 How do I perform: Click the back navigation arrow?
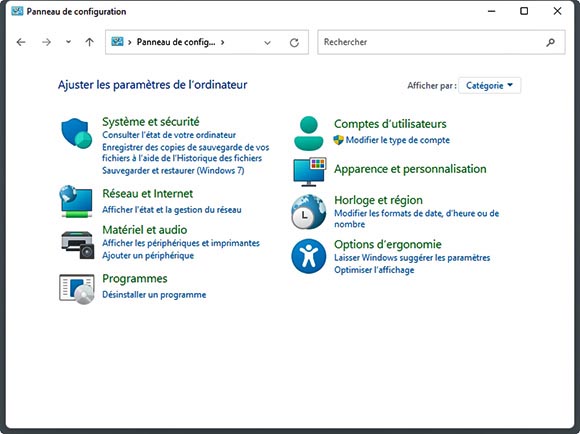21,42
